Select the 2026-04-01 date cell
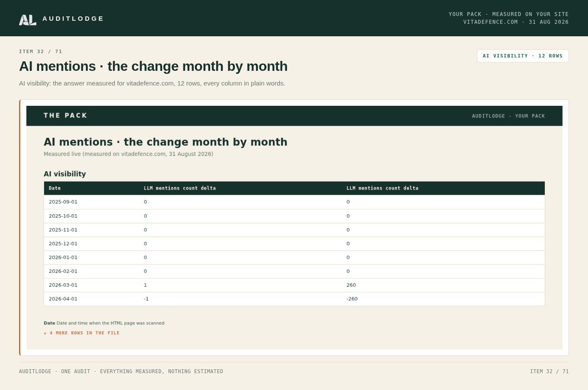 [x=63, y=299]
